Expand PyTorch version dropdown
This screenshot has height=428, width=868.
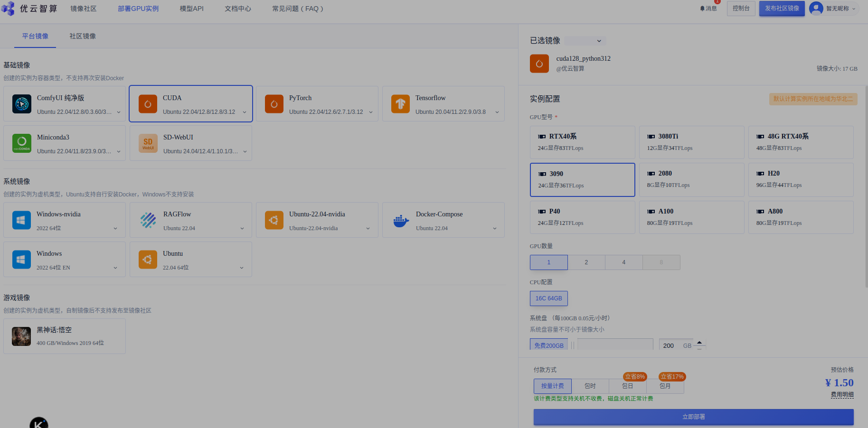371,112
